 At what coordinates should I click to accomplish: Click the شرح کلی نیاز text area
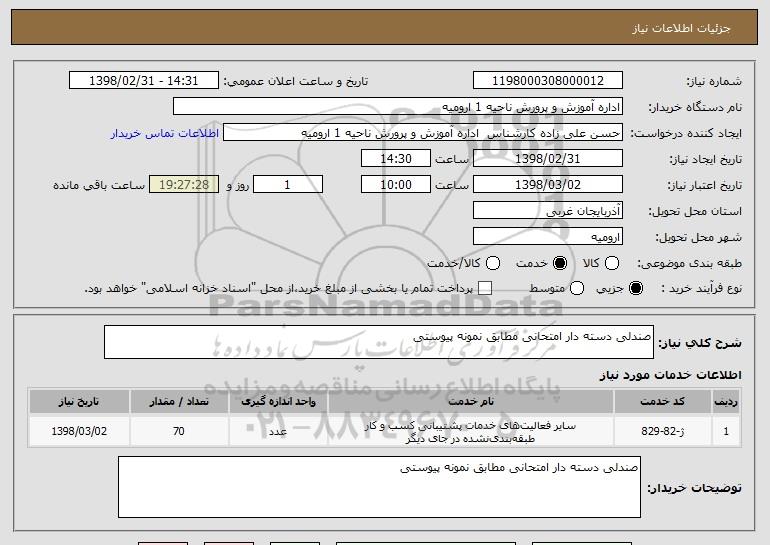click(x=379, y=342)
